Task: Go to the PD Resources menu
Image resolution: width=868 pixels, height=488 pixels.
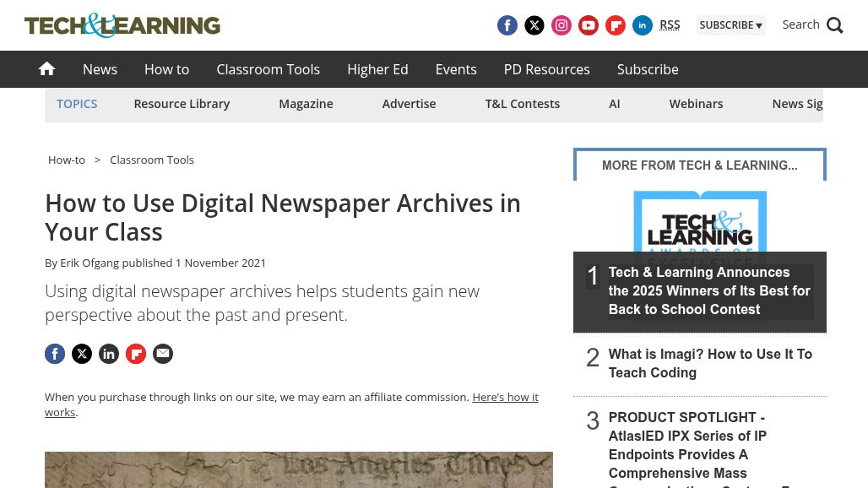Action: point(546,69)
